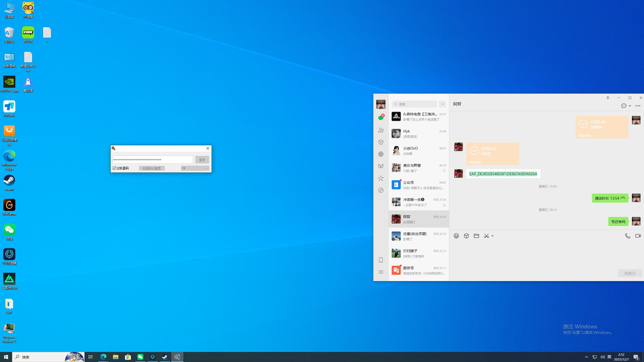Show hidden tray icons arrow
This screenshot has height=362, width=644.
(x=586, y=357)
